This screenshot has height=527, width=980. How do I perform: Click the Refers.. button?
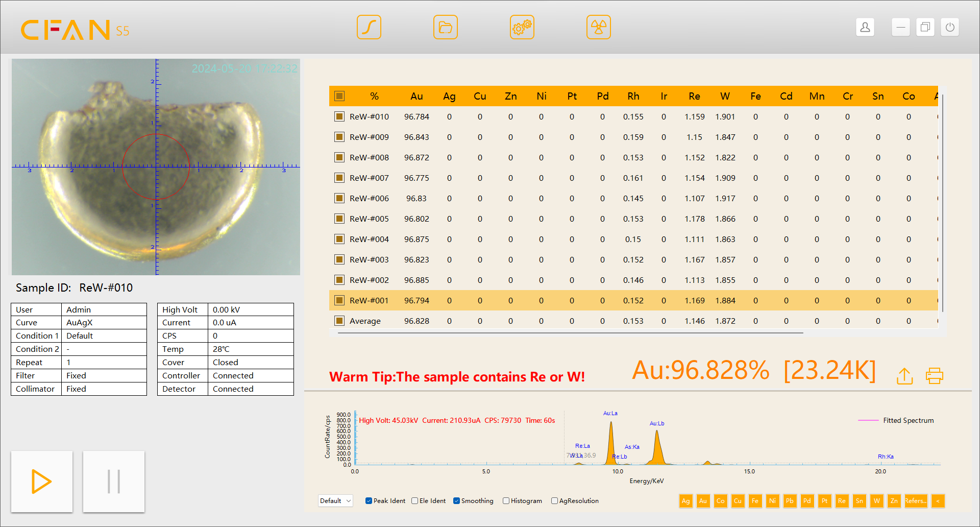click(916, 501)
